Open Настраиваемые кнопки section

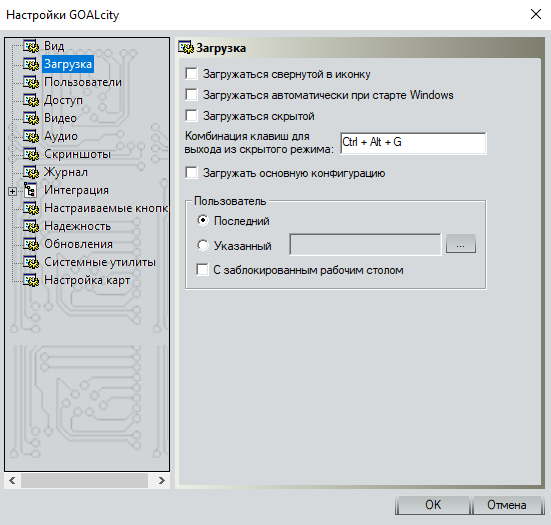[x=106, y=208]
